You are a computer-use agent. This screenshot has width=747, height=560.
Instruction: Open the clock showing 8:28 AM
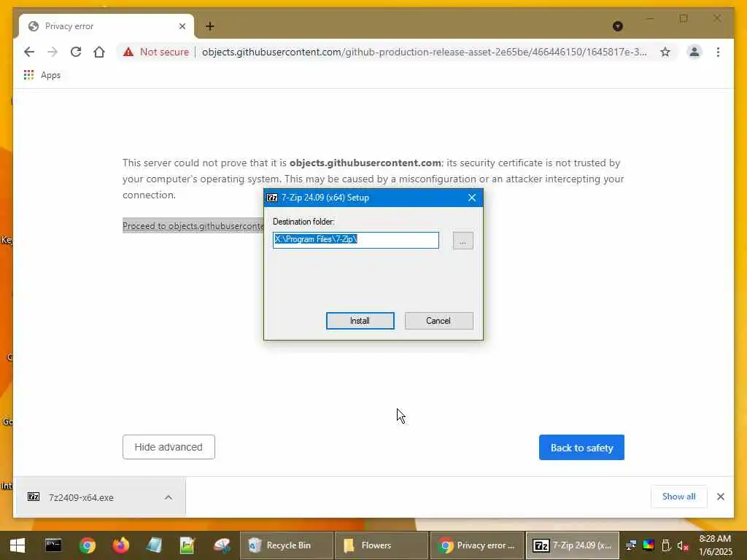715,545
